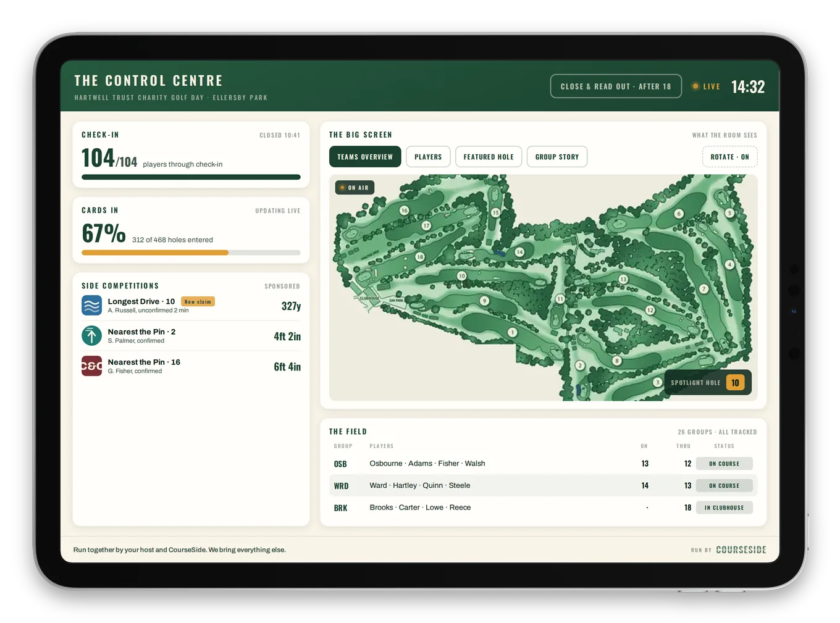Click the hole 10 marker on the map
Viewport: 840px width, 623px height.
[x=461, y=275]
